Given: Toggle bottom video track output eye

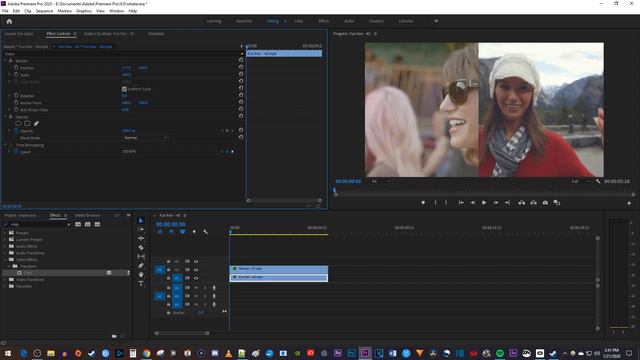Looking at the screenshot, I should pyautogui.click(x=196, y=278).
